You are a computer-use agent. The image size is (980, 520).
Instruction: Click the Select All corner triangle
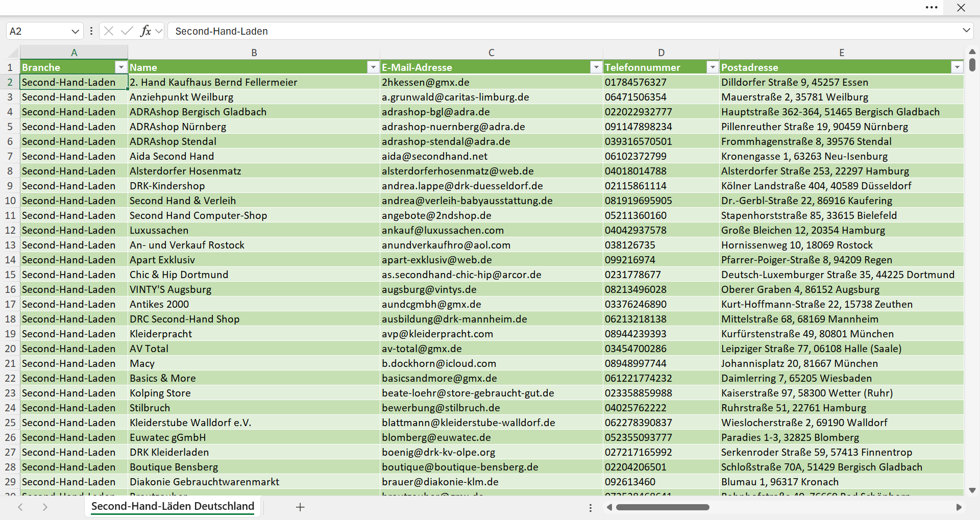[13, 53]
